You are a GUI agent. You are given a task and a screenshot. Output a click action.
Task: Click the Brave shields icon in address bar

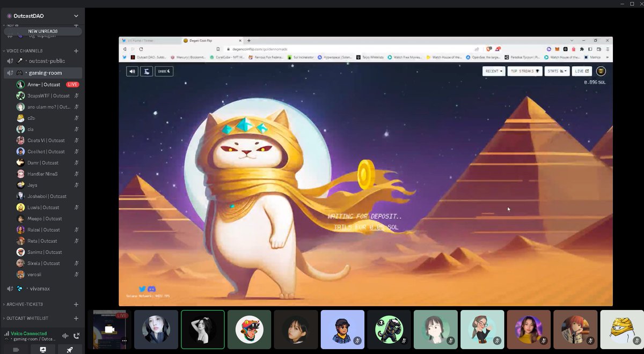pyautogui.click(x=488, y=49)
